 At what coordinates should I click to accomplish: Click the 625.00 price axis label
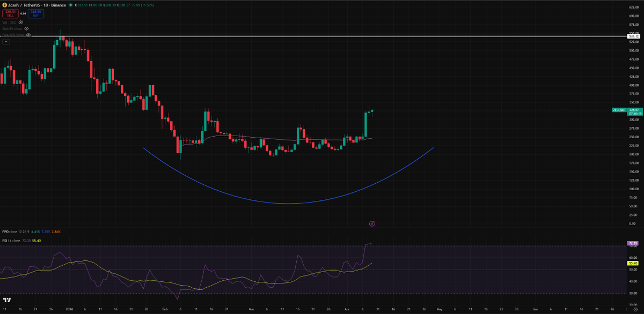point(634,7)
